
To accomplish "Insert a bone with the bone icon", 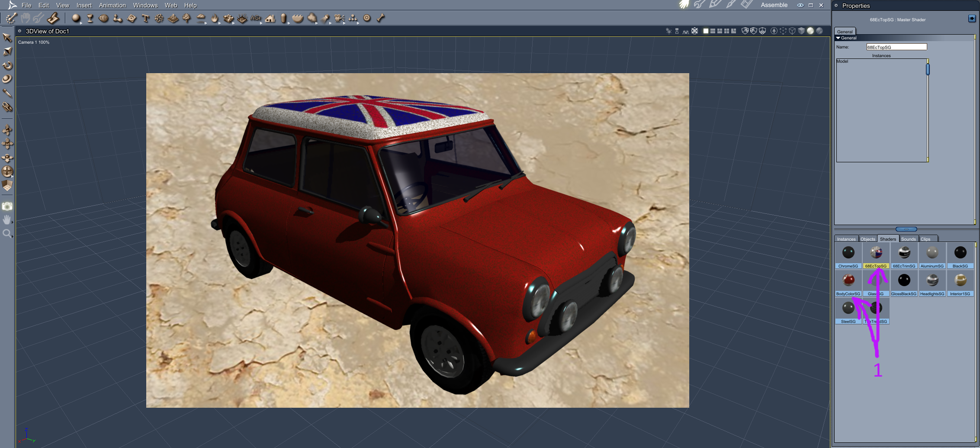I will pos(381,18).
